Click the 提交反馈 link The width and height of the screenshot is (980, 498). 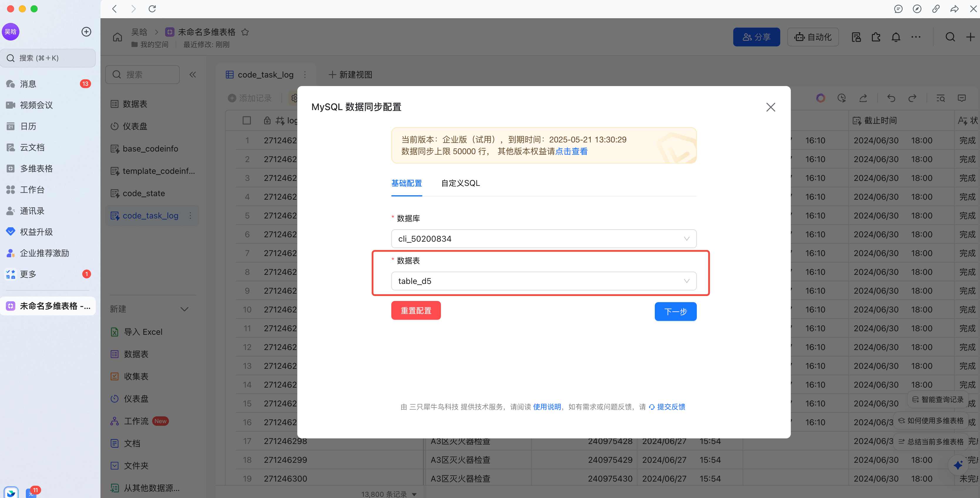pyautogui.click(x=667, y=407)
